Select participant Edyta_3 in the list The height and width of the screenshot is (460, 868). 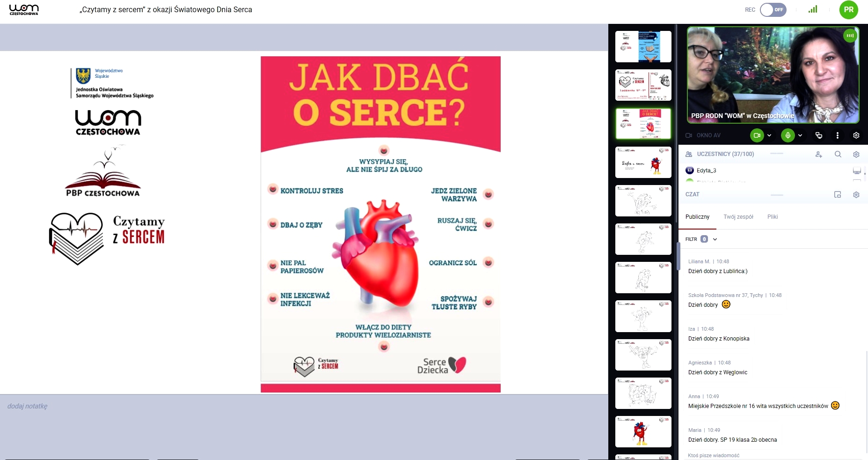pos(706,171)
